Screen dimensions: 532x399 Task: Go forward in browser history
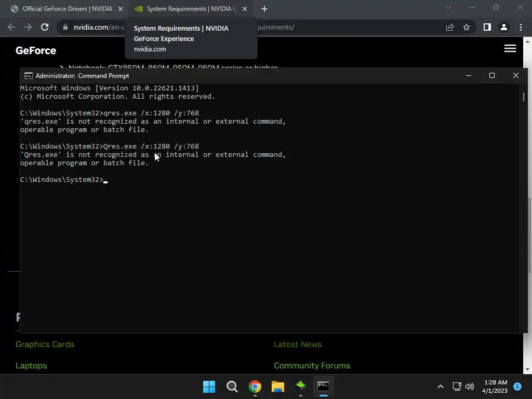[28, 27]
